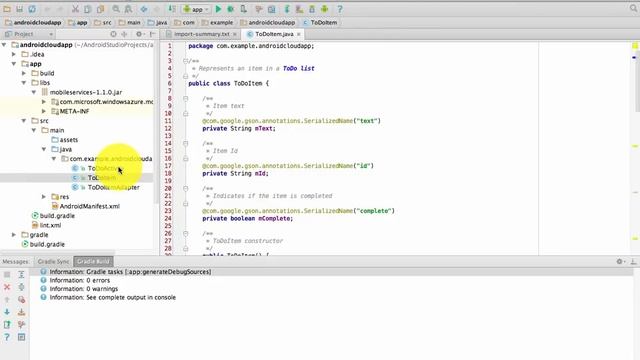The height and width of the screenshot is (360, 640).
Task: Click Expand All icon in Messages panel
Action: [21, 275]
